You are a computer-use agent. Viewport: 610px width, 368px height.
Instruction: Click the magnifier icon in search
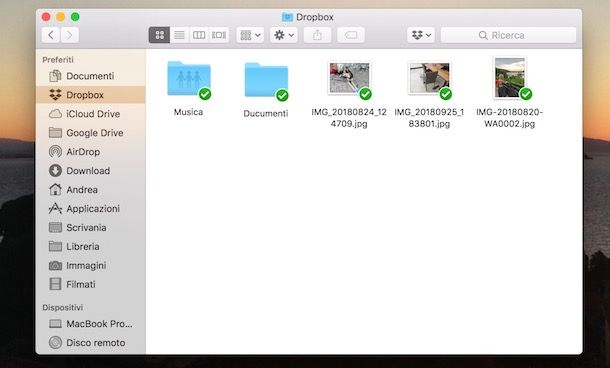(x=483, y=35)
